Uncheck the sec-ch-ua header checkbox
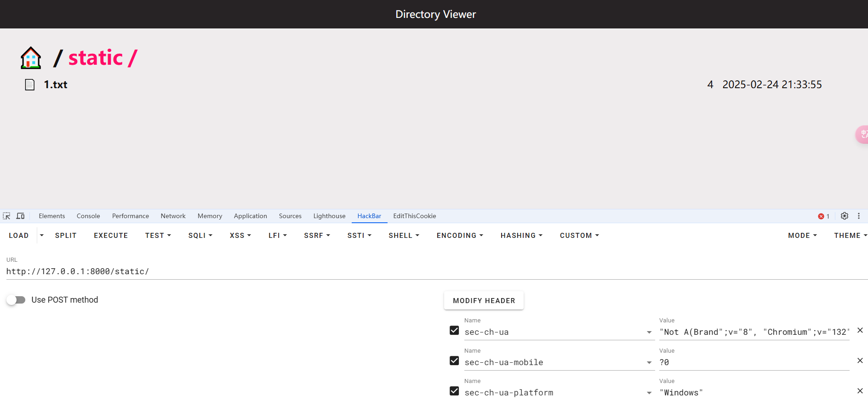The height and width of the screenshot is (400, 868). (x=454, y=331)
